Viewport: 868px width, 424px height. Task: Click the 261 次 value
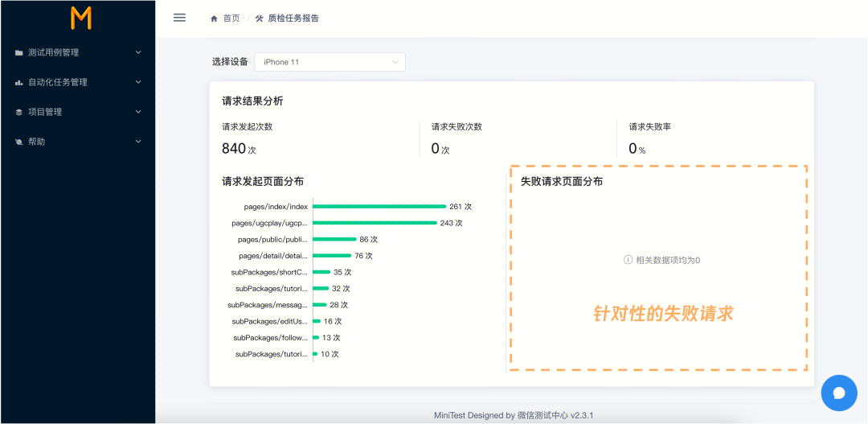click(461, 207)
